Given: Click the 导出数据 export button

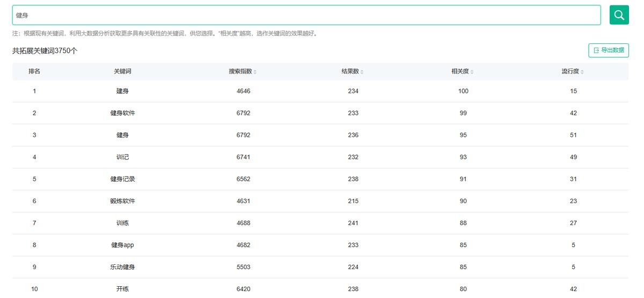Looking at the screenshot, I should (x=609, y=50).
